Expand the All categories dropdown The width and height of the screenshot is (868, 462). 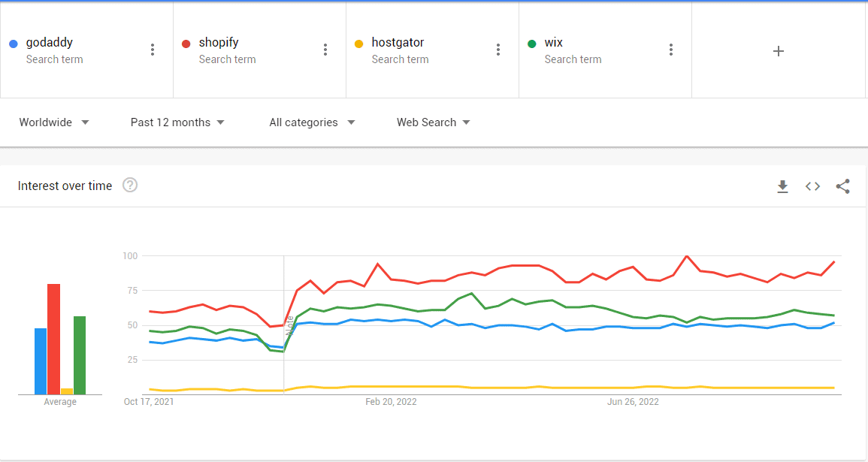(x=312, y=122)
